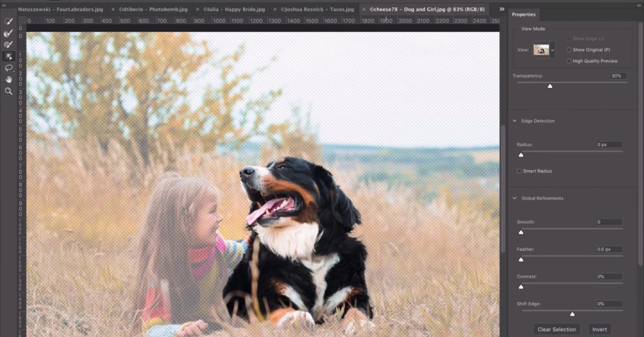644x337 pixels.
Task: Click the Invert button
Action: click(x=599, y=329)
